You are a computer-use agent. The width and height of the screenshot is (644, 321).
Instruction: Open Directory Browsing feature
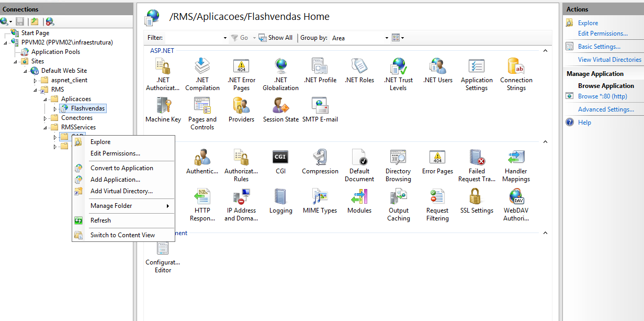pyautogui.click(x=398, y=165)
